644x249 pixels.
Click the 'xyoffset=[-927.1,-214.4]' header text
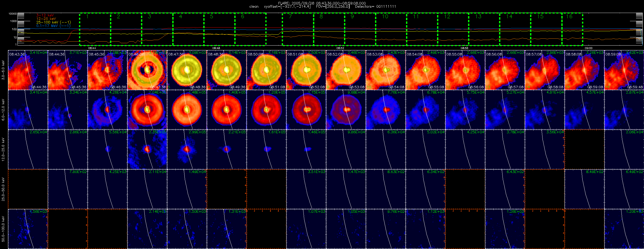point(287,7)
